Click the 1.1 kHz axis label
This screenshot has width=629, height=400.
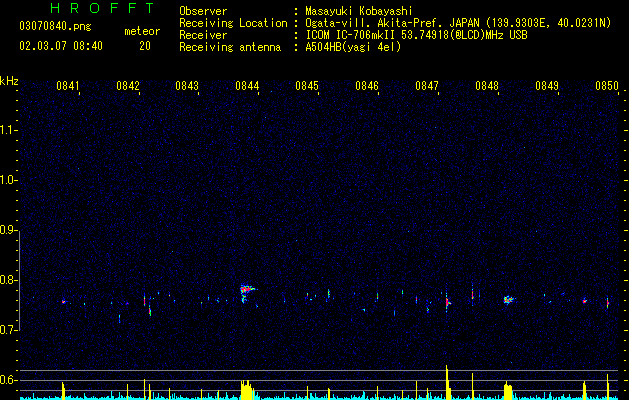tap(9, 130)
